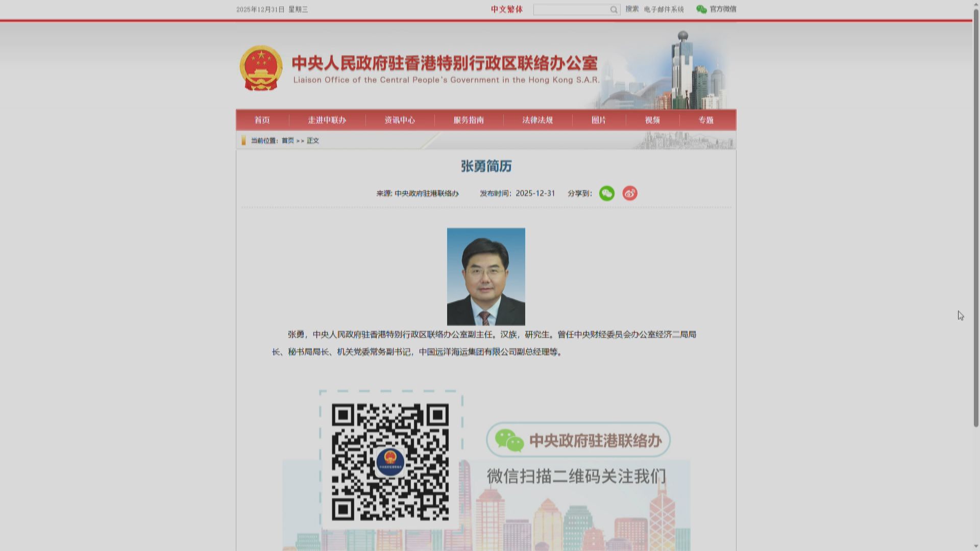
Task: Click the national emblem logo
Action: point(261,68)
